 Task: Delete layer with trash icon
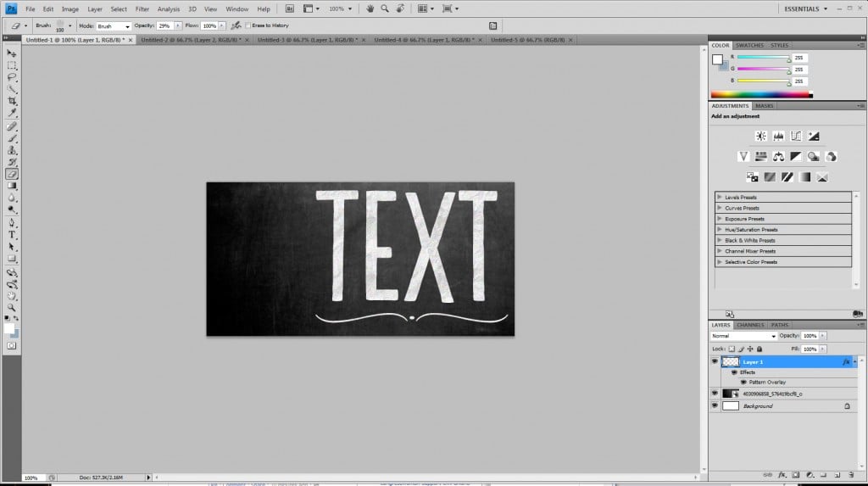click(x=851, y=475)
